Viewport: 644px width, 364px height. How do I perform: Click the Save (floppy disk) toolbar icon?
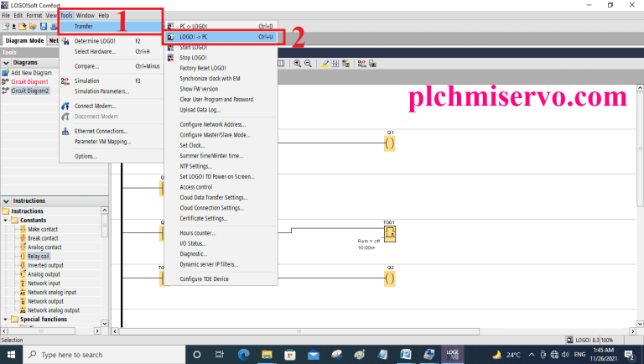coord(44,27)
